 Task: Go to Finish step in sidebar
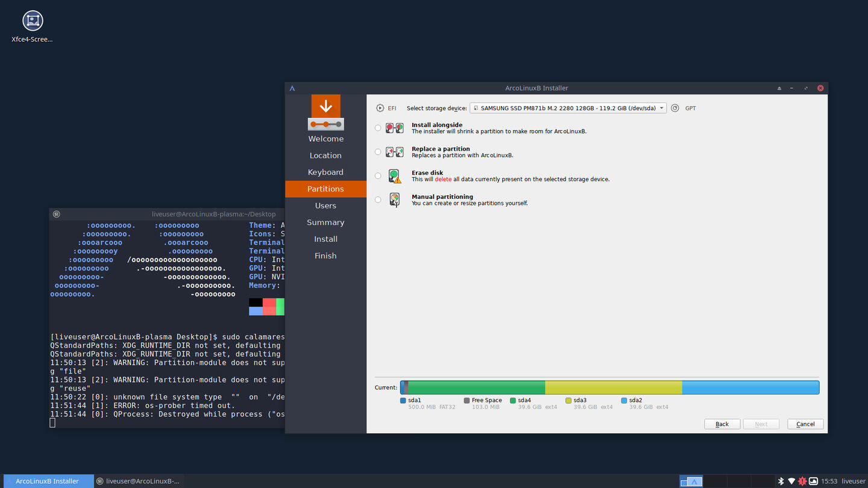pyautogui.click(x=325, y=255)
